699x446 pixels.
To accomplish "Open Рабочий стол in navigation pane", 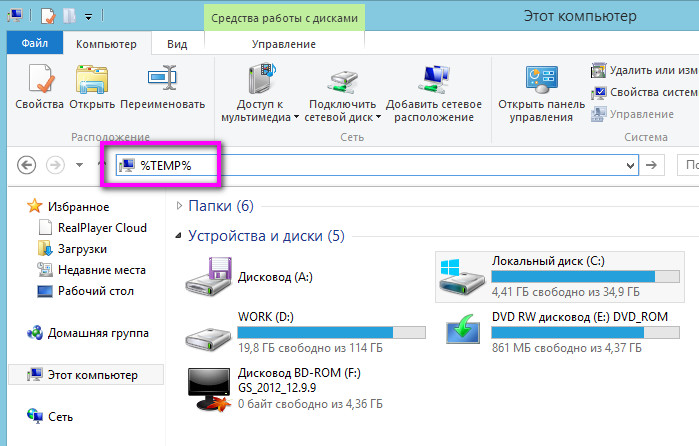I will click(x=96, y=290).
